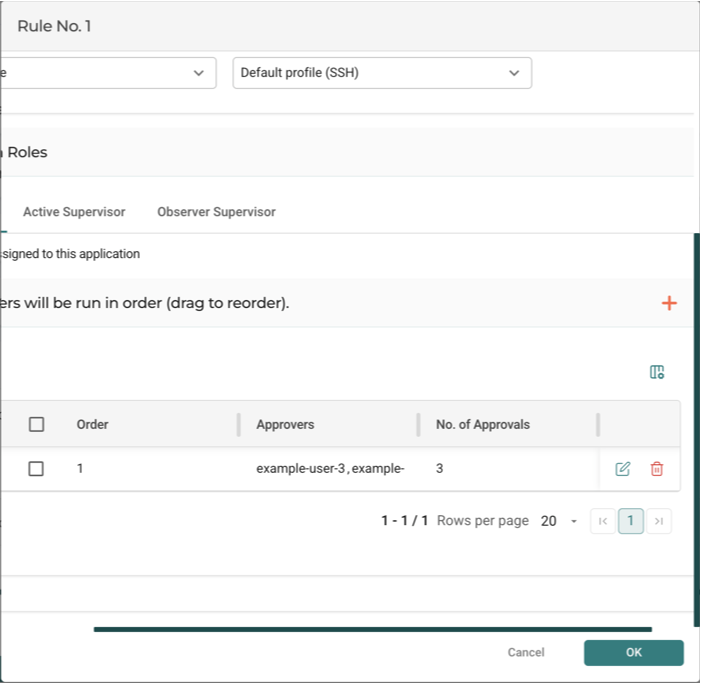Select all rows with header checkbox
701x683 pixels.
[36, 424]
